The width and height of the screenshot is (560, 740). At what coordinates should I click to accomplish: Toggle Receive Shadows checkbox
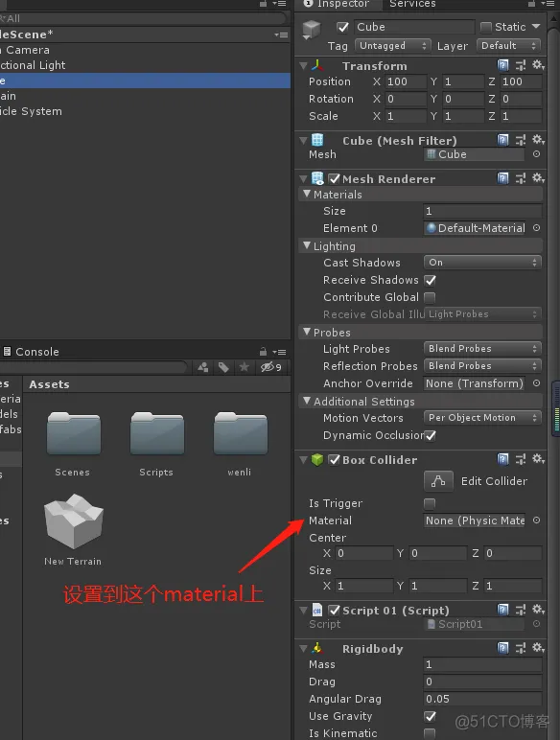[430, 280]
